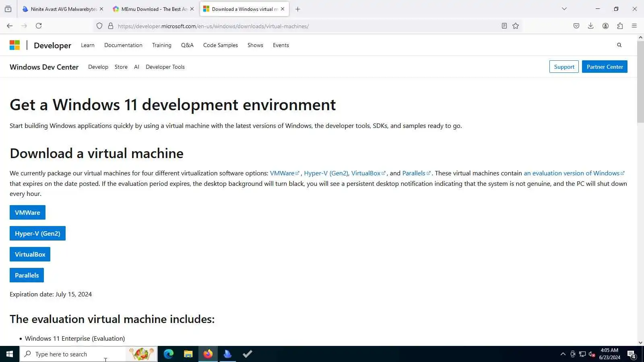Download the Hyper-V (Gen2) virtual machine
Viewport: 644px width, 362px height.
click(x=37, y=233)
